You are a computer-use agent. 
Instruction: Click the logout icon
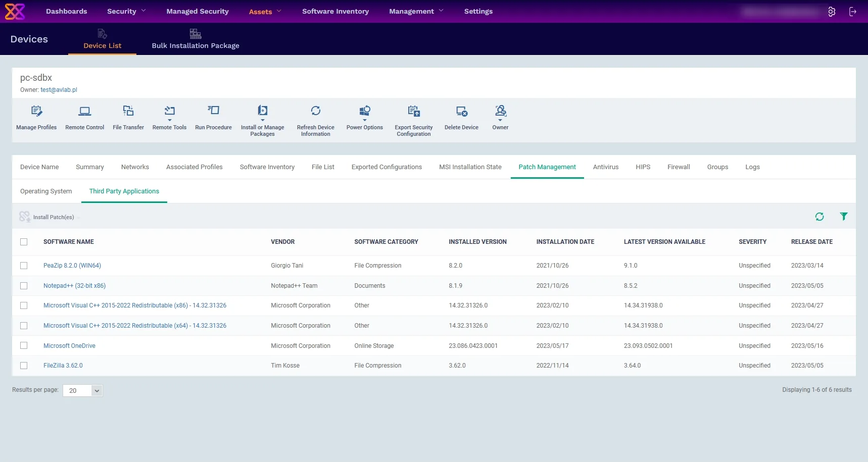tap(853, 12)
